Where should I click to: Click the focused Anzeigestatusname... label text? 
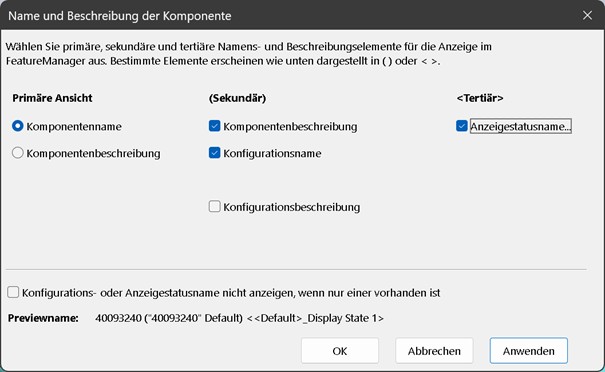click(x=521, y=127)
